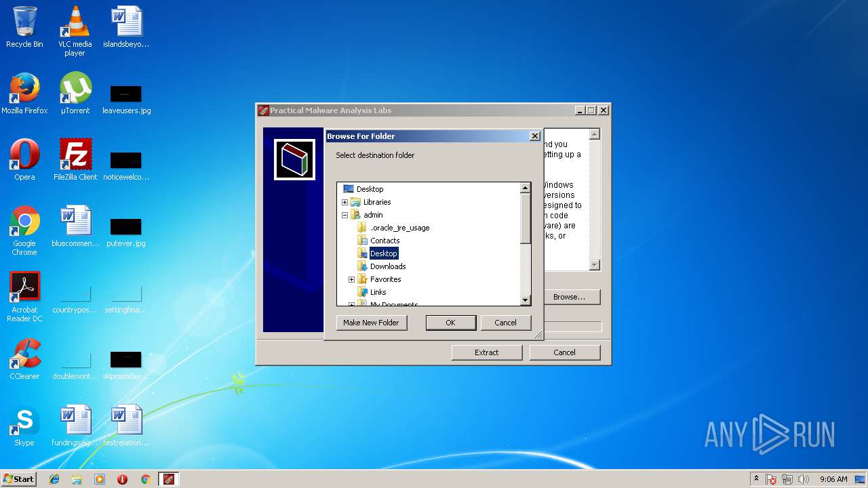Viewport: 868px width, 488px height.
Task: Select the fundingmag Word document icon
Action: [x=75, y=426]
